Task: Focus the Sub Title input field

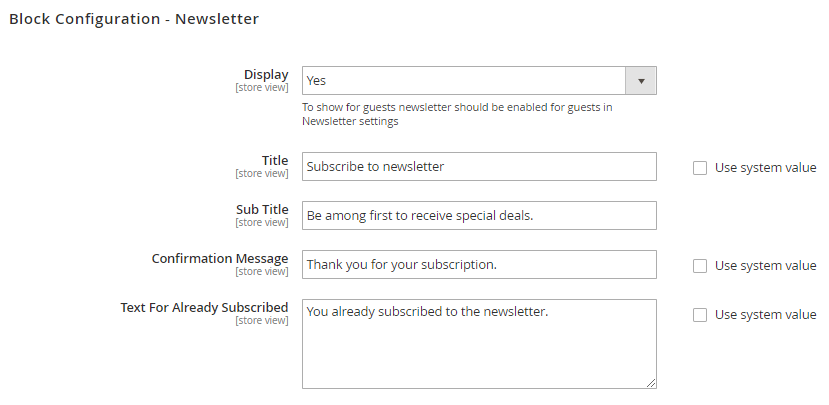Action: (479, 216)
